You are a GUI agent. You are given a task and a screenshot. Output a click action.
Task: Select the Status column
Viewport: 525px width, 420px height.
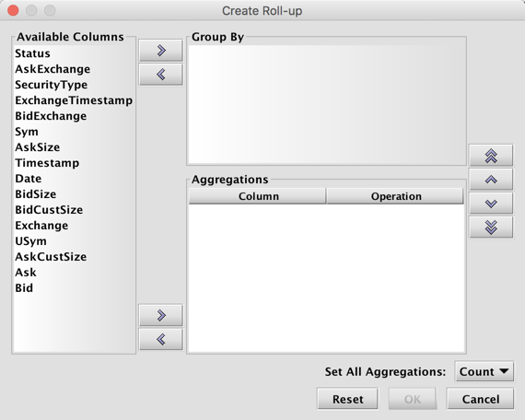(x=32, y=53)
